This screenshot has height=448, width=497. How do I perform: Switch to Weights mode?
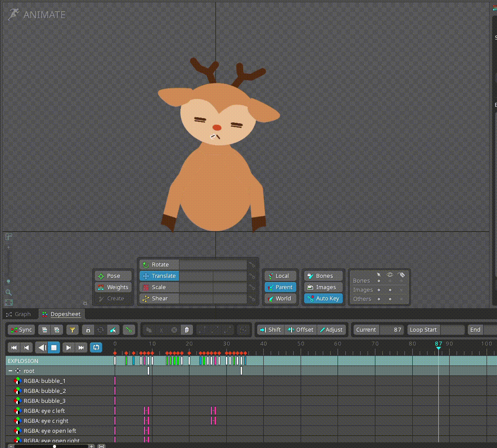click(x=113, y=287)
